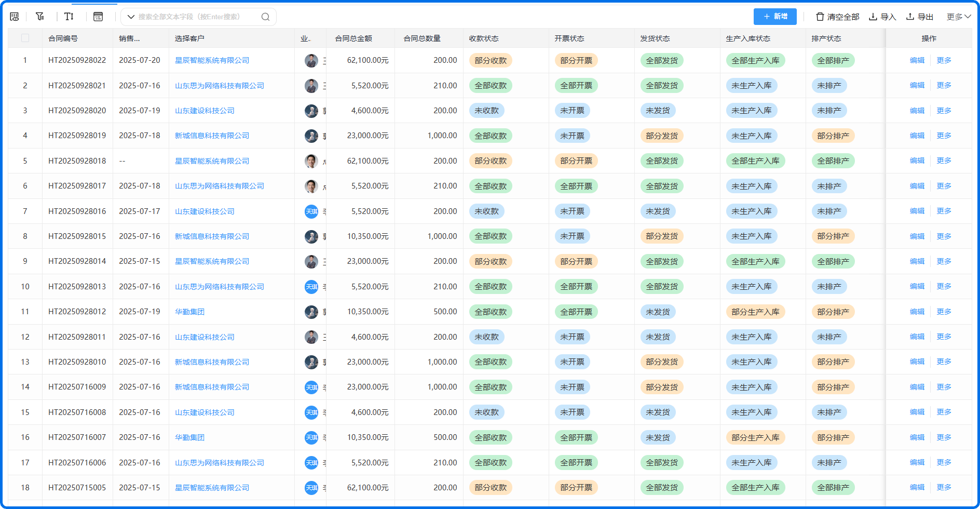Click the 导出 export icon
The height and width of the screenshot is (509, 980).
coord(910,17)
